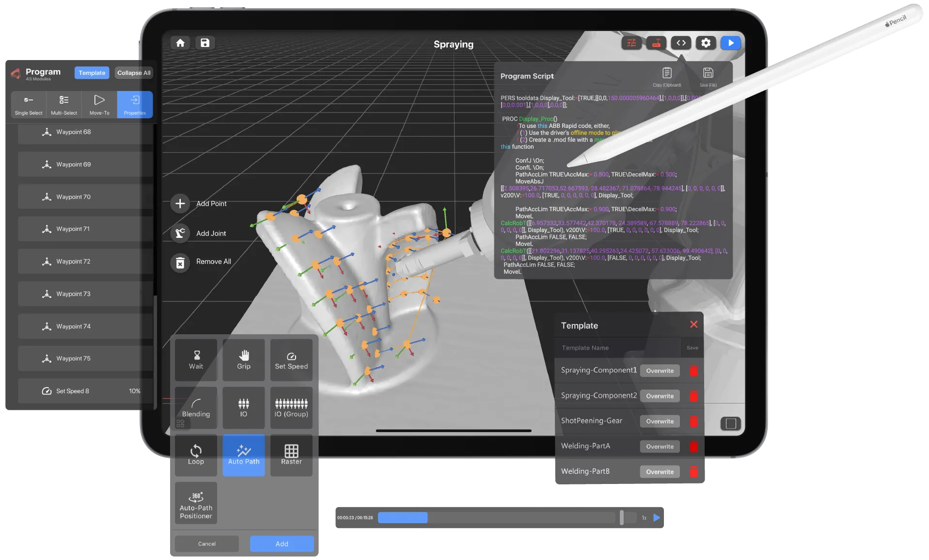Save the program script to file

point(708,77)
